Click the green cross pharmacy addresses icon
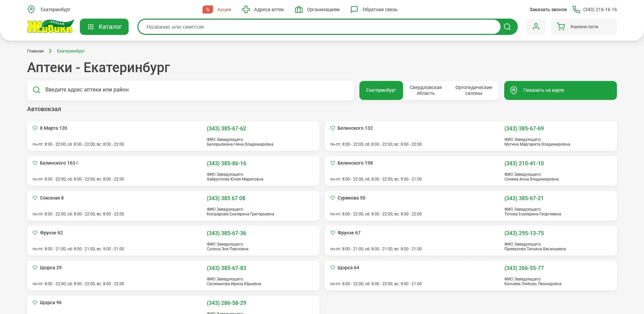 pyautogui.click(x=246, y=9)
